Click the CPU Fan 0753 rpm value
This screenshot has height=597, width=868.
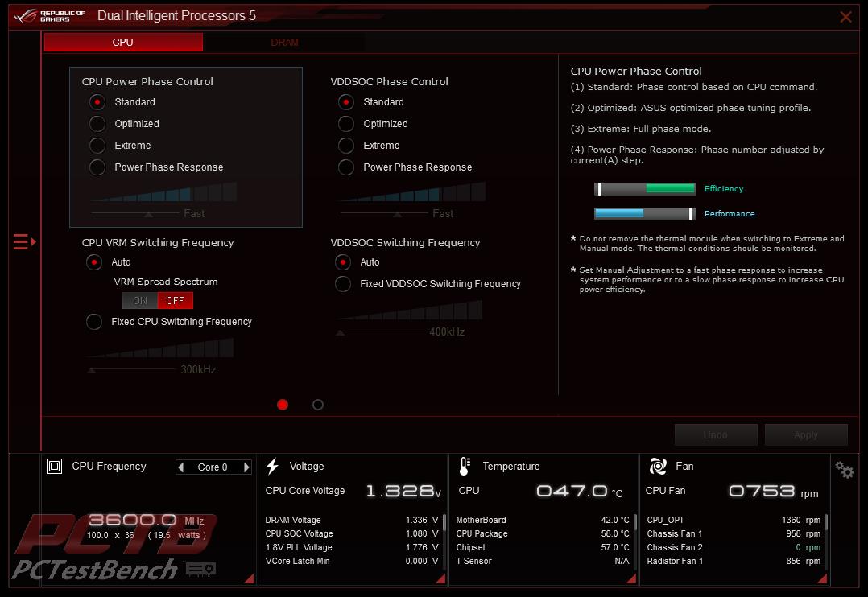(x=773, y=491)
